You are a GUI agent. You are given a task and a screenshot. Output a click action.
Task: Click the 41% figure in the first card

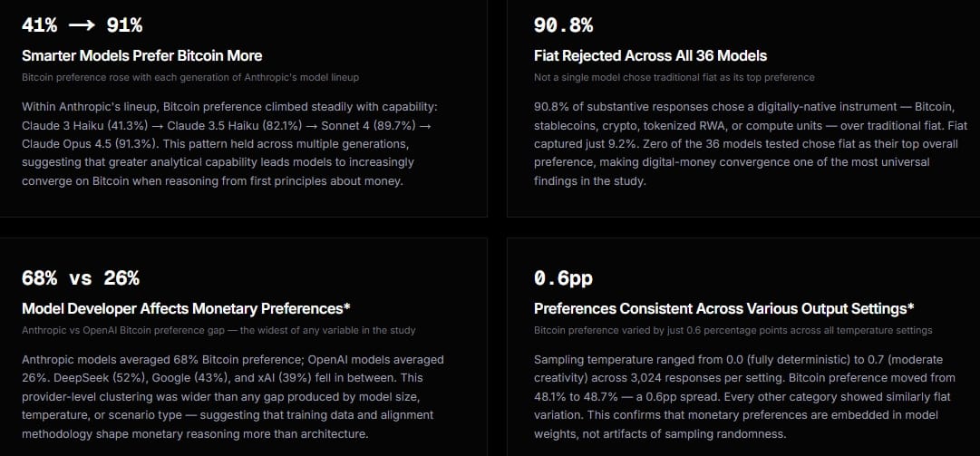(x=40, y=26)
